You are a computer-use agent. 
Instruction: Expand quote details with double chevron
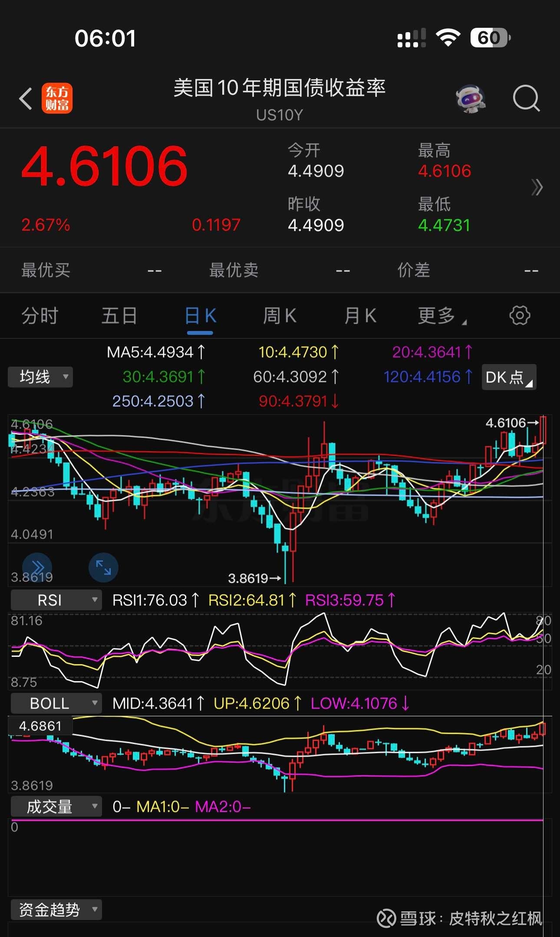537,188
